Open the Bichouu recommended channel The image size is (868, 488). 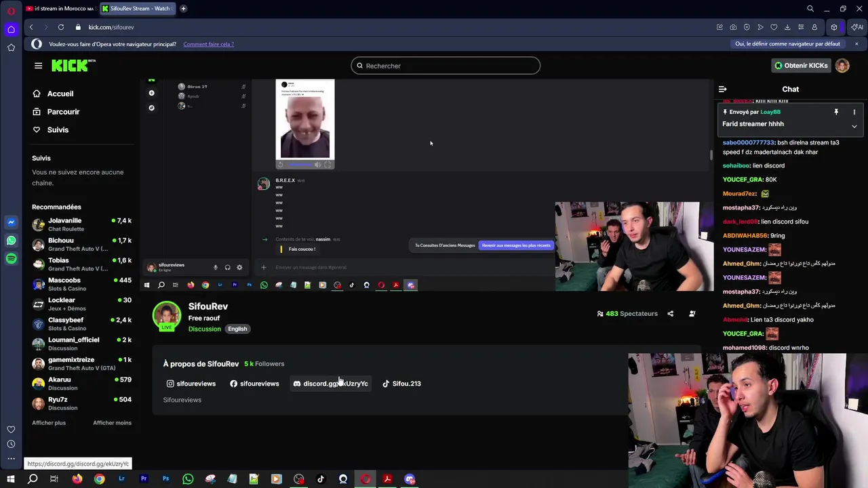coord(81,244)
